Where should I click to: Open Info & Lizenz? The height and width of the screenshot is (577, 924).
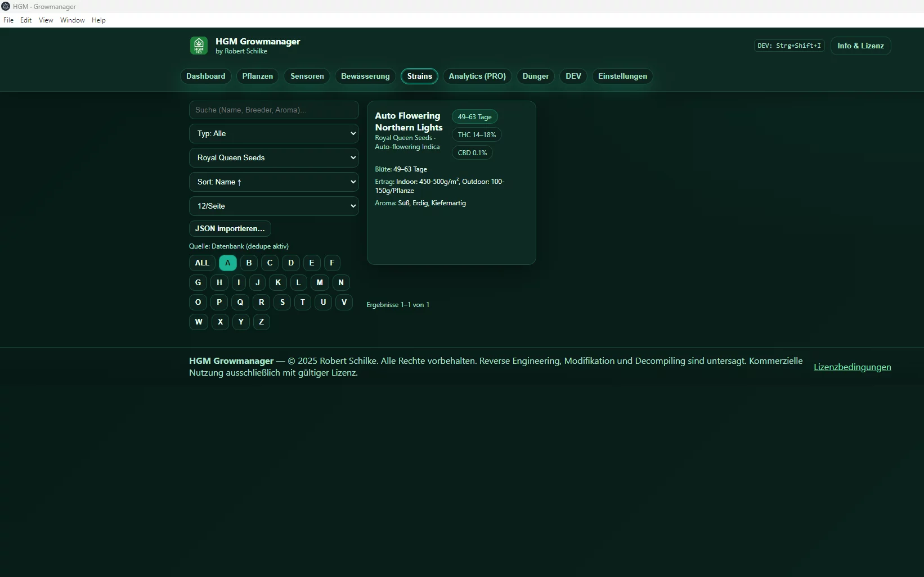(x=860, y=46)
